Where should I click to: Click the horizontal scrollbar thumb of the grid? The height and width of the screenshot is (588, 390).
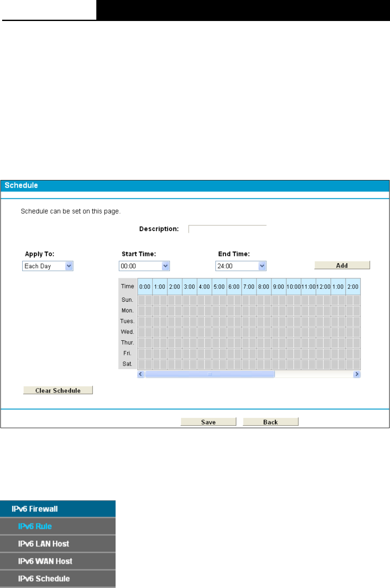click(210, 374)
